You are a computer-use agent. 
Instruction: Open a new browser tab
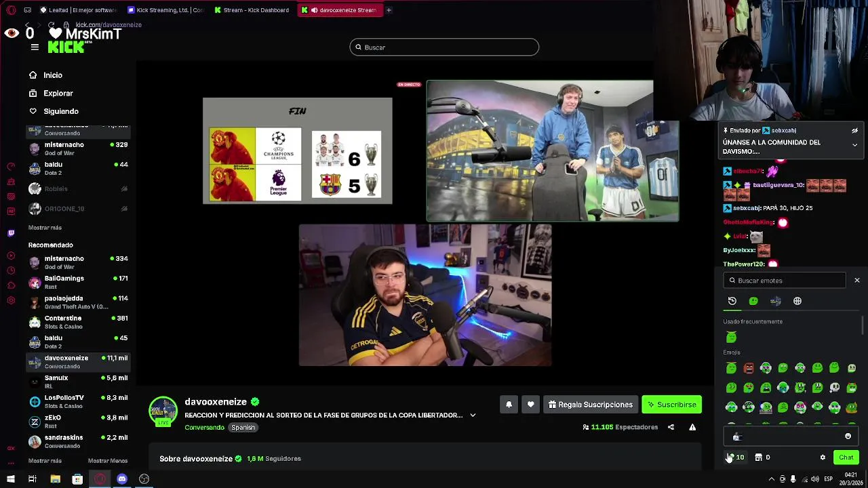tap(389, 10)
